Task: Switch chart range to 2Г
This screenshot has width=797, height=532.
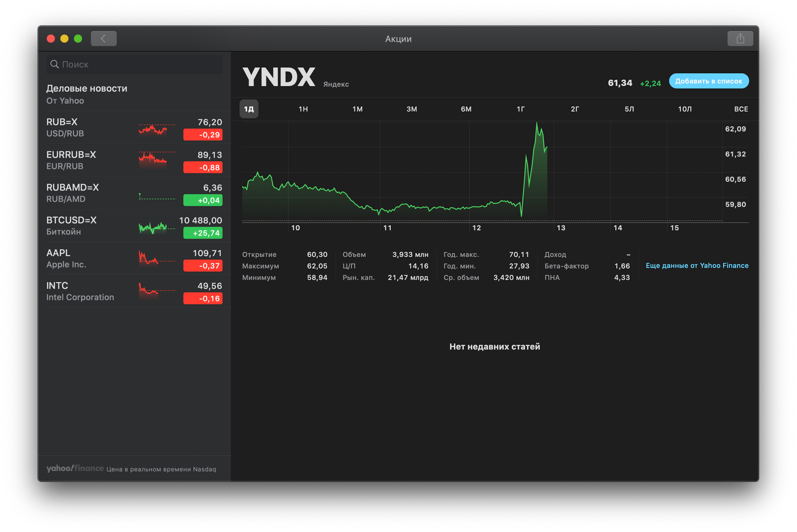Action: point(575,109)
